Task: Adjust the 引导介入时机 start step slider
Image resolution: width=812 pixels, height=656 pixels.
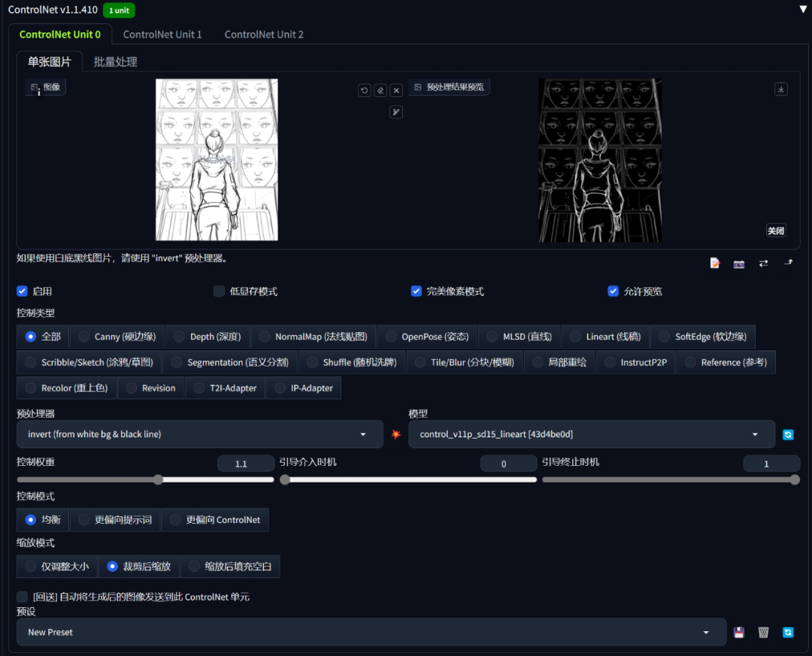Action: tap(408, 480)
